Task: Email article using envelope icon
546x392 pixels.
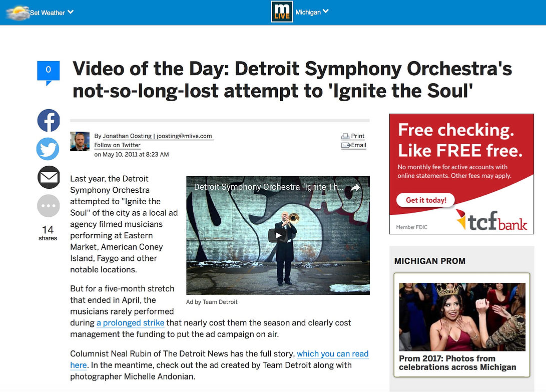Action: tap(49, 177)
